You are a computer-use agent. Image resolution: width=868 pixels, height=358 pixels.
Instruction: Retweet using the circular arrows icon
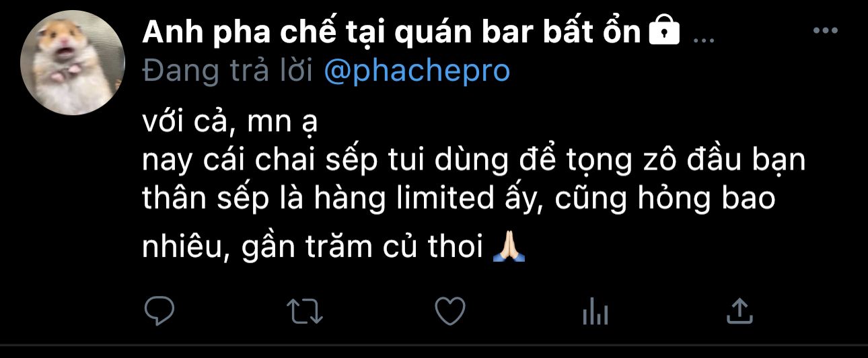pyautogui.click(x=305, y=311)
